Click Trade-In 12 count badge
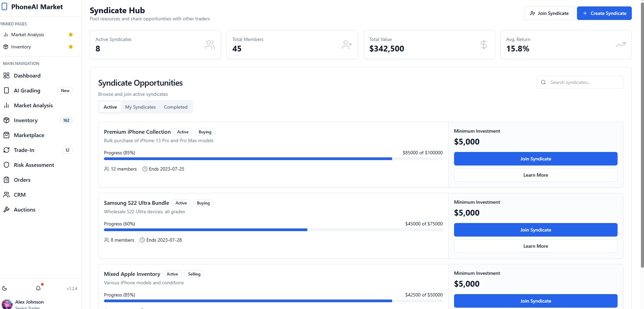Viewport: 644px width, 309px height. click(x=67, y=150)
